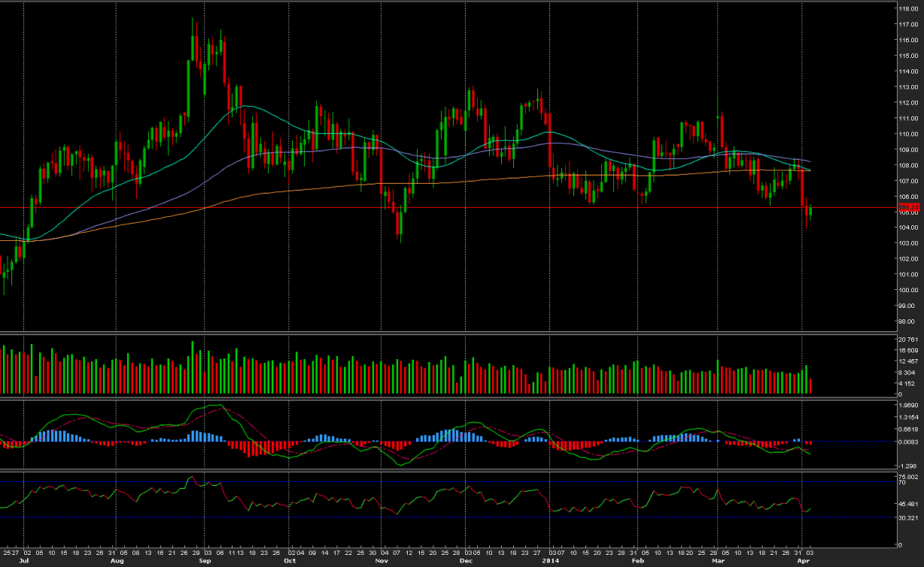924x567 pixels.
Task: Select the Feb month label on the time axis
Action: (638, 562)
